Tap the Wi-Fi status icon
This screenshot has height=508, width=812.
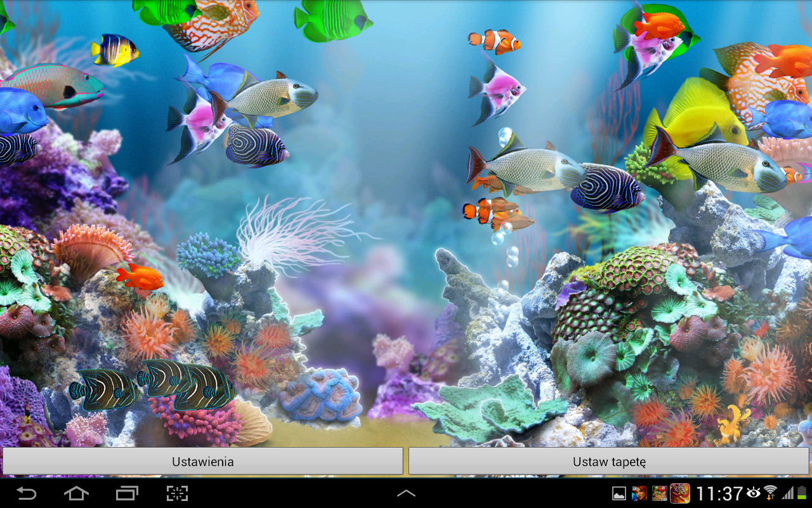[770, 493]
